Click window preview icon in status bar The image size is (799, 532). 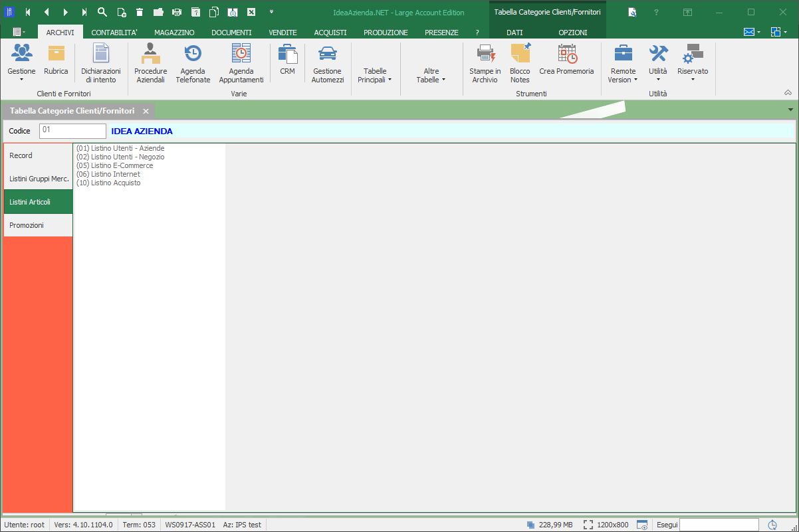pos(642,525)
